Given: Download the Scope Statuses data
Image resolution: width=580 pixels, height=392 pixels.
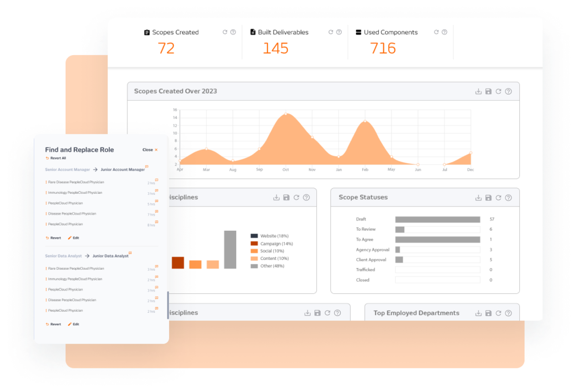Looking at the screenshot, I should coord(479,197).
